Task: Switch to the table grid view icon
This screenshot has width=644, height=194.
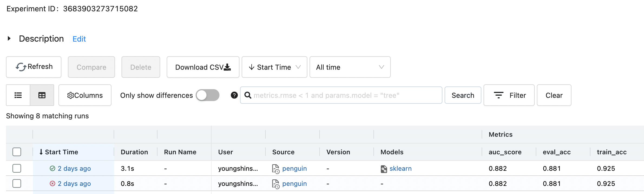Action: [42, 95]
